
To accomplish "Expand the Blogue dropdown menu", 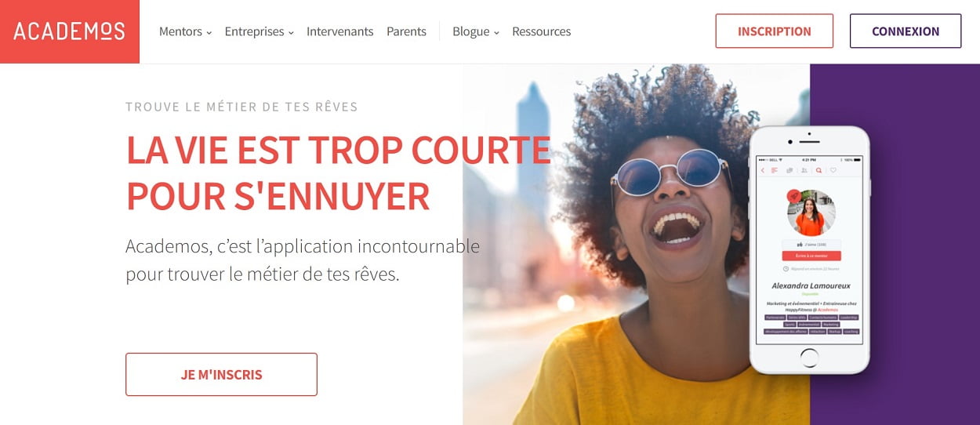I will pos(475,31).
